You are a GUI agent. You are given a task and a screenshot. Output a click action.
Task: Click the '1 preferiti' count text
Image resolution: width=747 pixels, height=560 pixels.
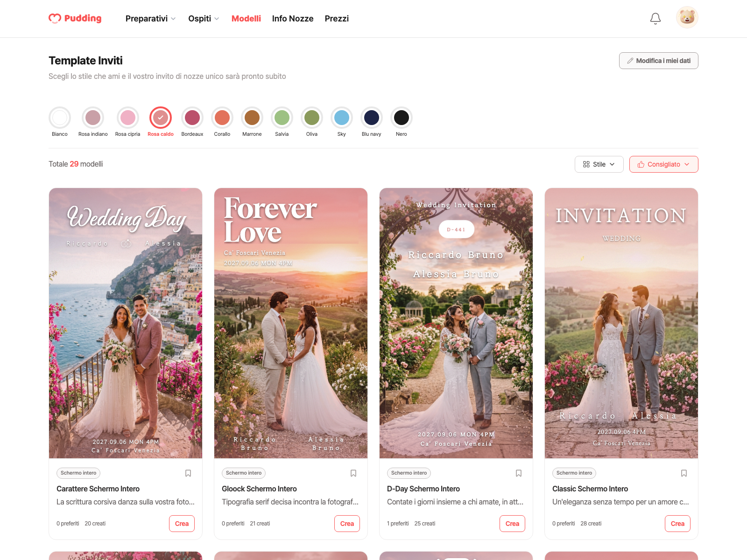tap(398, 524)
